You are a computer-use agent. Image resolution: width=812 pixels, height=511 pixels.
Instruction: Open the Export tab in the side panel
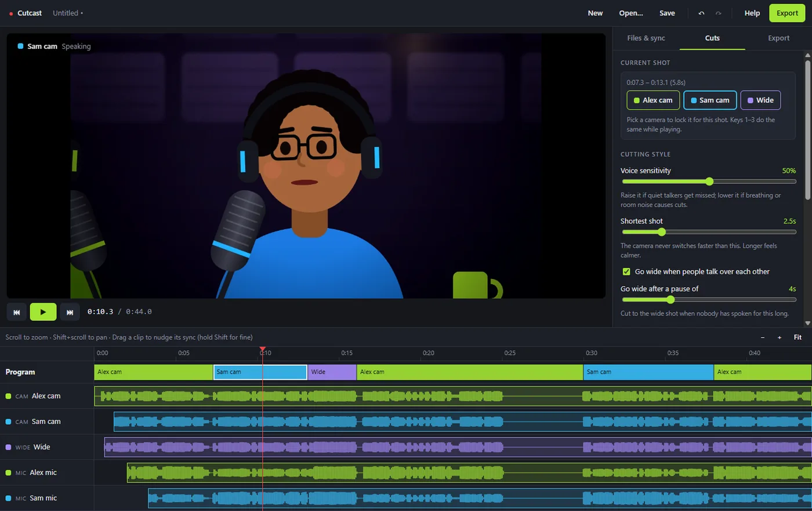click(778, 38)
